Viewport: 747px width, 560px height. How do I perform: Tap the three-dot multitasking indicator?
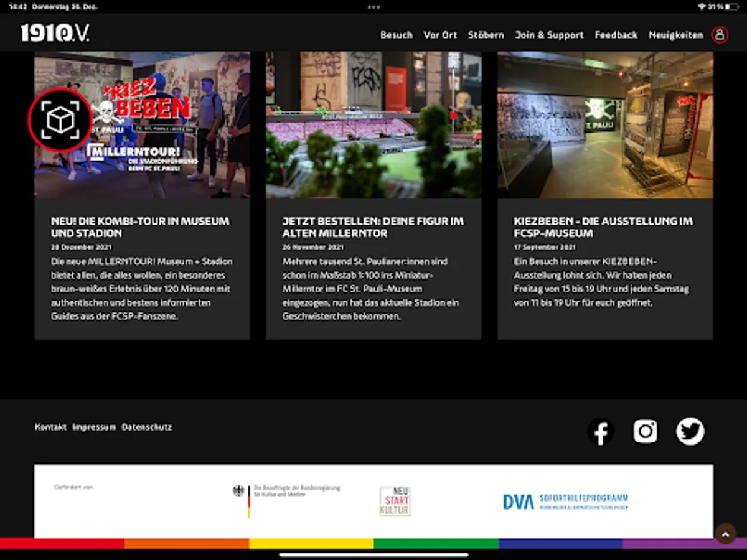point(374,7)
